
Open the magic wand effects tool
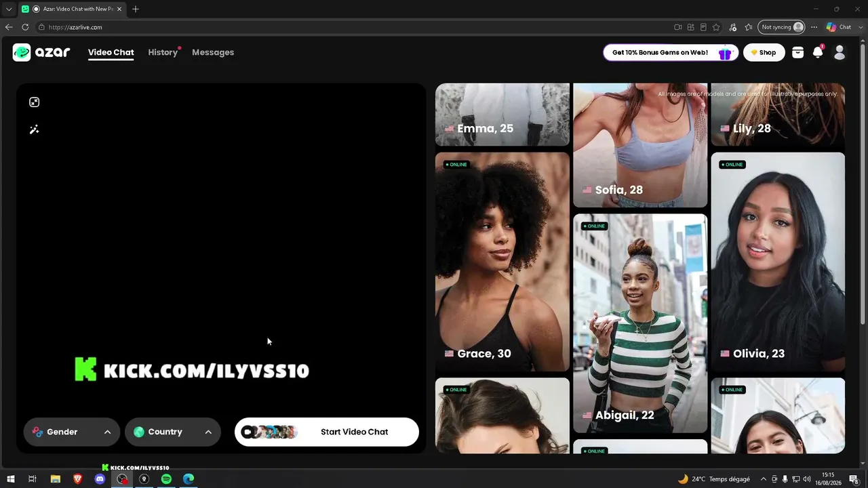[x=35, y=129]
